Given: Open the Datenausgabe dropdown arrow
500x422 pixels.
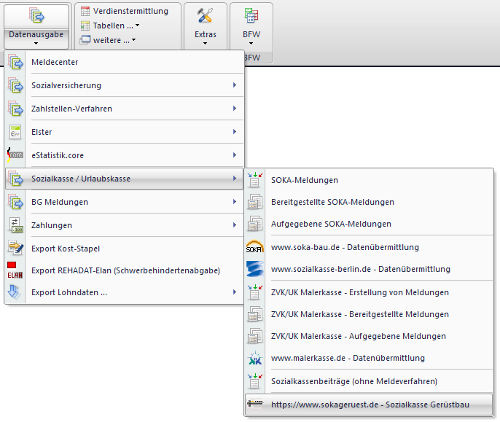Looking at the screenshot, I should (x=36, y=43).
